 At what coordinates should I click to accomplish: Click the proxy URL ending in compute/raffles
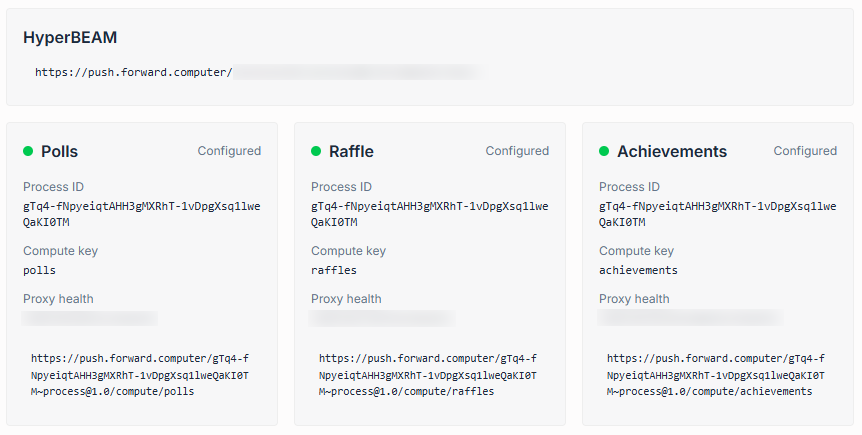(428, 375)
